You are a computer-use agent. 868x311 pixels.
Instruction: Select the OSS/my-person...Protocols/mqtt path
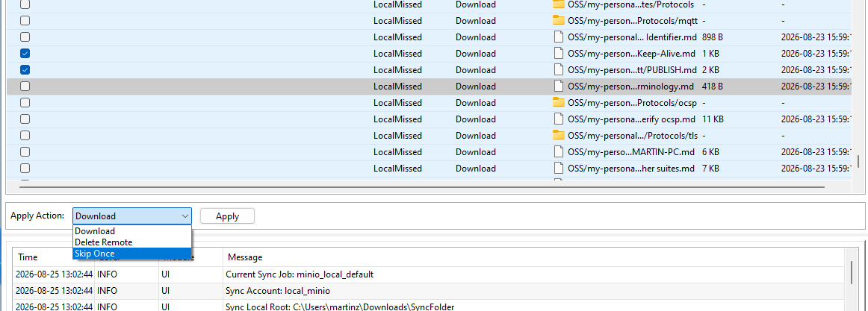tap(632, 21)
